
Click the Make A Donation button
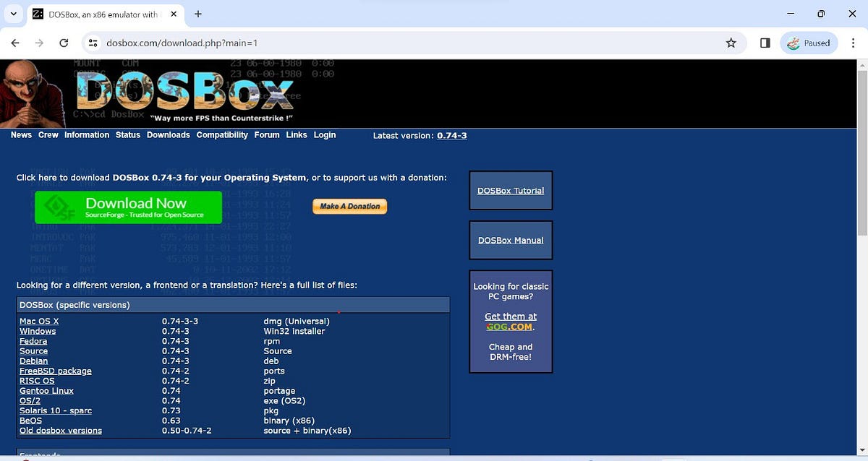click(x=349, y=206)
